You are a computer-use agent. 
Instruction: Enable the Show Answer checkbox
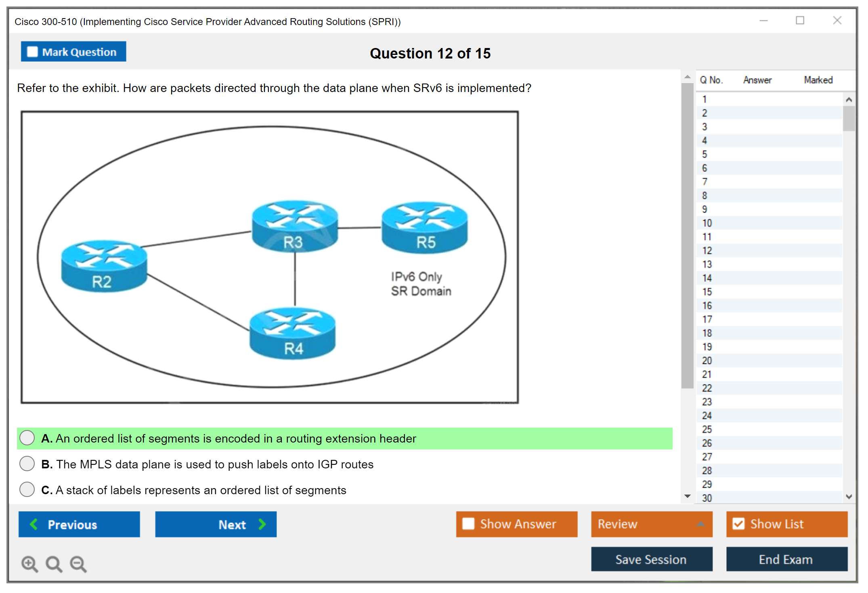tap(468, 524)
